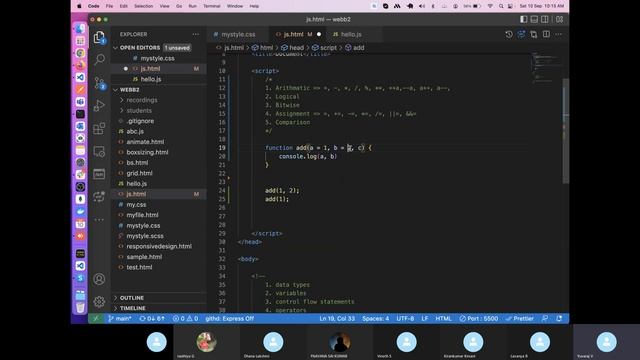Click remote window indicator in status bar
The height and width of the screenshot is (360, 640).
[96, 318]
